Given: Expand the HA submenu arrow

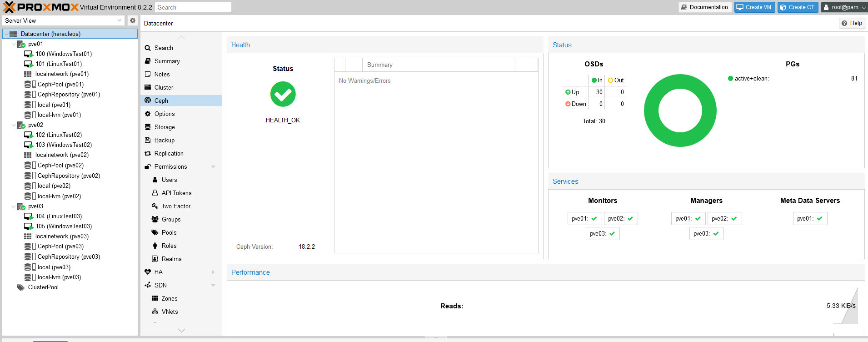Looking at the screenshot, I should tap(213, 272).
